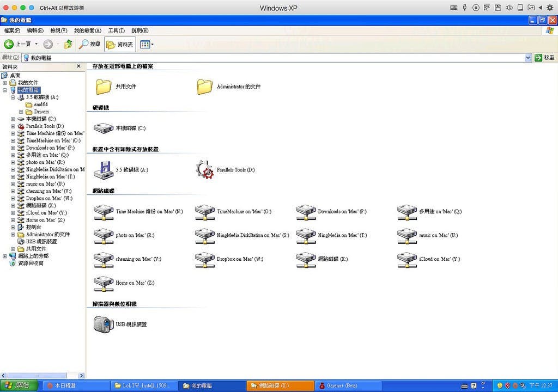Viewport: 558px width, 392px height.
Task: Select 本機磁碟 (C:) drive icon in main pane
Action: [x=103, y=128]
